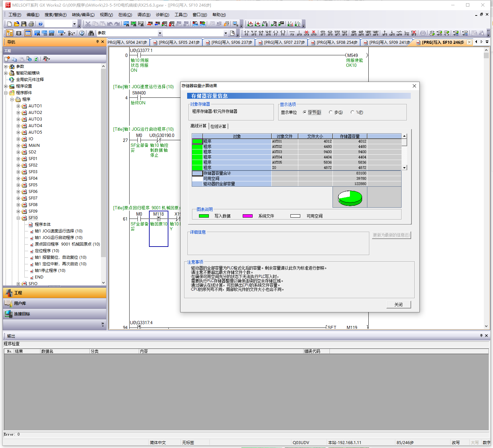Select the %(P) display unit option
Image resolution: width=493 pixels, height=448 pixels.
tap(352, 112)
